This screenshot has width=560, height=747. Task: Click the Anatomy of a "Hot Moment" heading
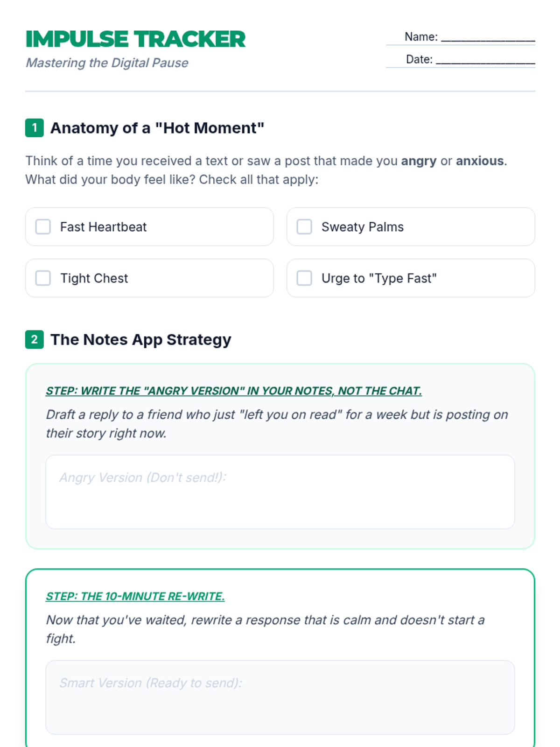[157, 128]
